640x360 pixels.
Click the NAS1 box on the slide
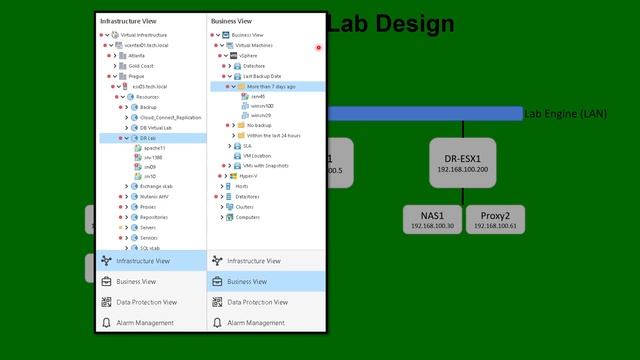432,220
